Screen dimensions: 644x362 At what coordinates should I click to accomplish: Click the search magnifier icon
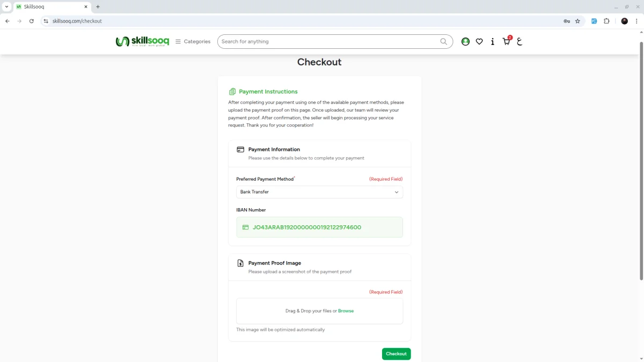[x=444, y=41]
